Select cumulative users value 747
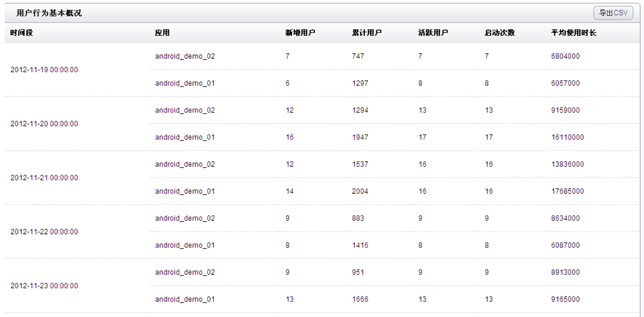644x317 pixels. pyautogui.click(x=358, y=56)
